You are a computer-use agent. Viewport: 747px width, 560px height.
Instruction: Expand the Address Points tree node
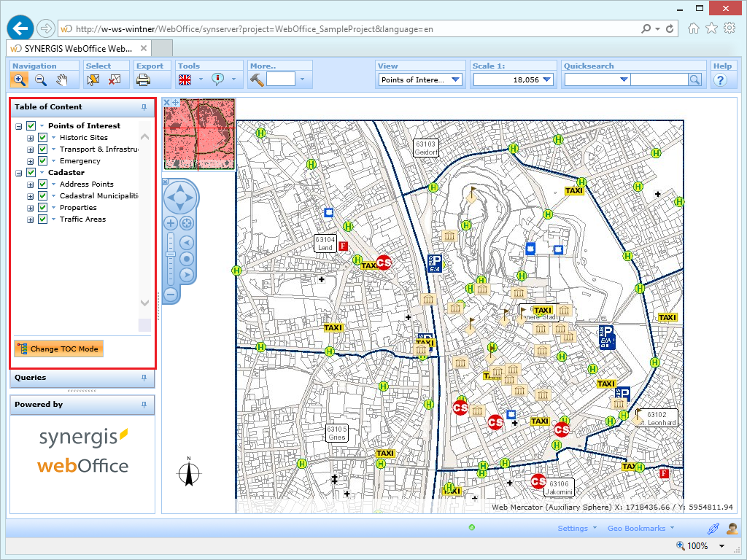31,184
